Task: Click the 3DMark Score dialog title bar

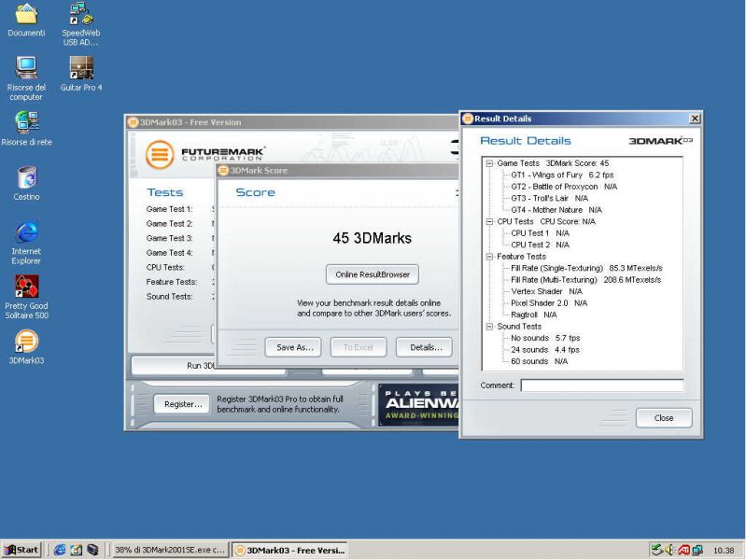Action: pyautogui.click(x=337, y=170)
